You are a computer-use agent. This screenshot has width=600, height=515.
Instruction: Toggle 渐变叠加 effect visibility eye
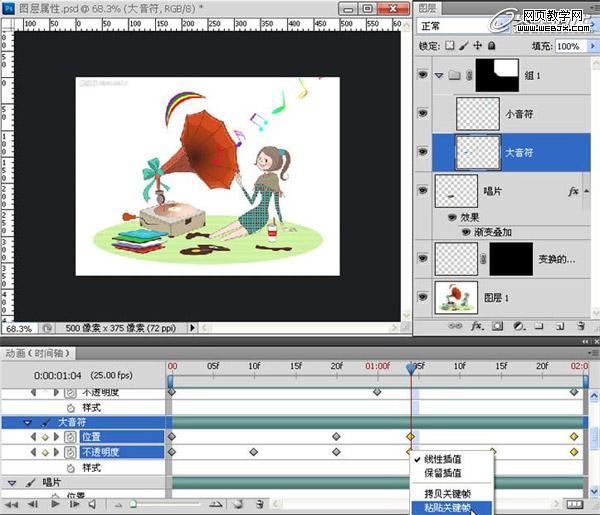[x=466, y=231]
